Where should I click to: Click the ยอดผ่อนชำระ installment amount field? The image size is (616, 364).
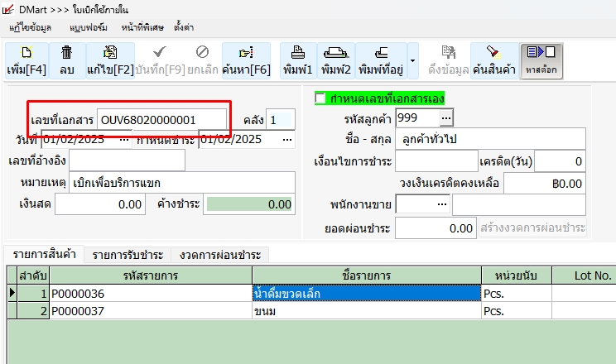(436, 228)
